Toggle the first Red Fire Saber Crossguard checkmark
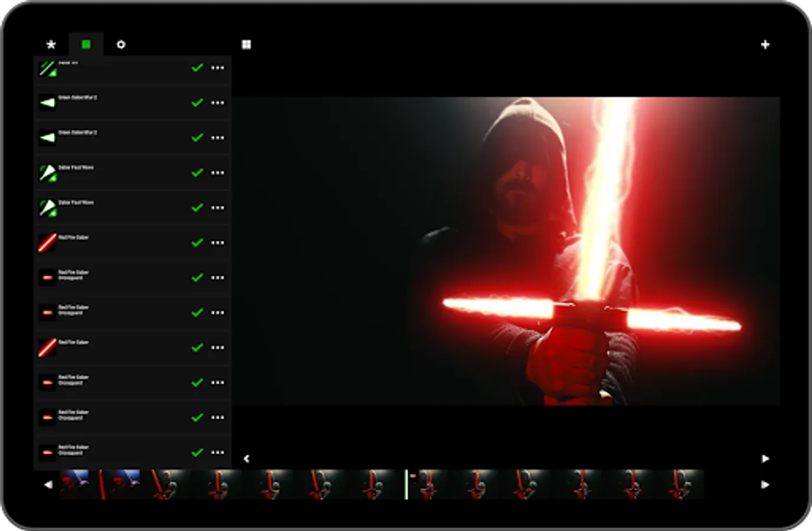The height and width of the screenshot is (531, 812). pos(198,277)
